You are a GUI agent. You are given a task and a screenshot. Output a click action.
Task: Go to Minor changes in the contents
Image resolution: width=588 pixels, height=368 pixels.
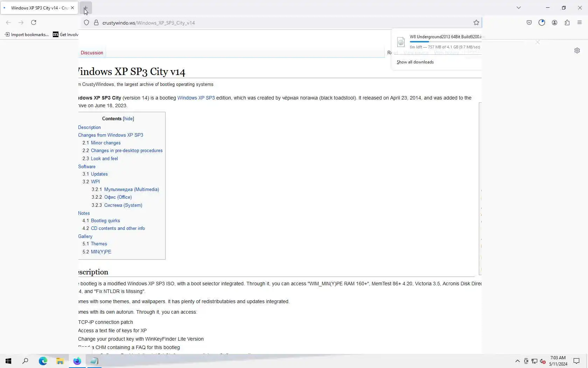106,143
